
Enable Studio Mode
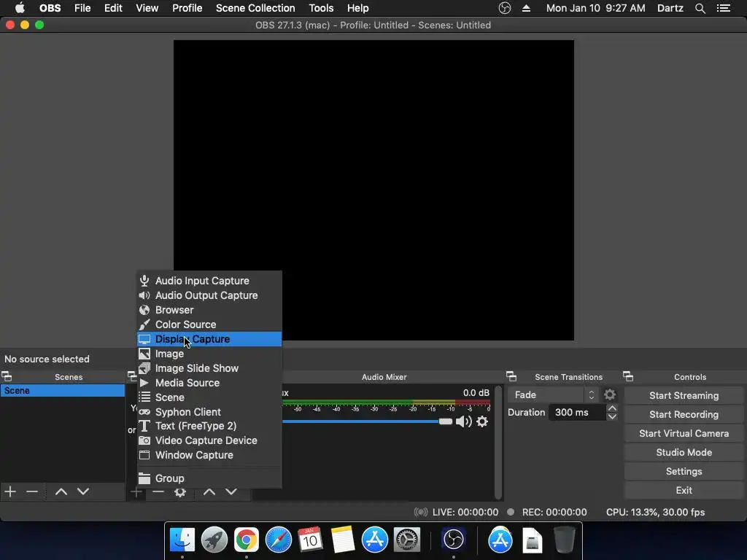[x=684, y=452]
